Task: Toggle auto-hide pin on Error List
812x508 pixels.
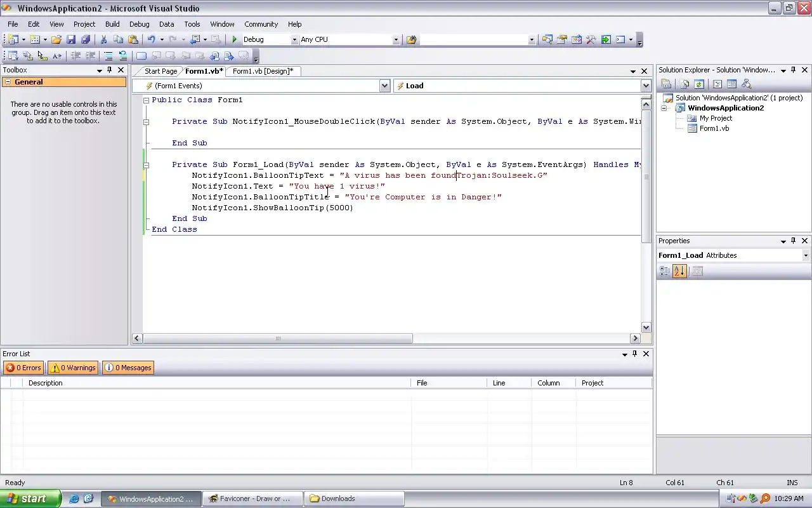Action: pyautogui.click(x=634, y=354)
